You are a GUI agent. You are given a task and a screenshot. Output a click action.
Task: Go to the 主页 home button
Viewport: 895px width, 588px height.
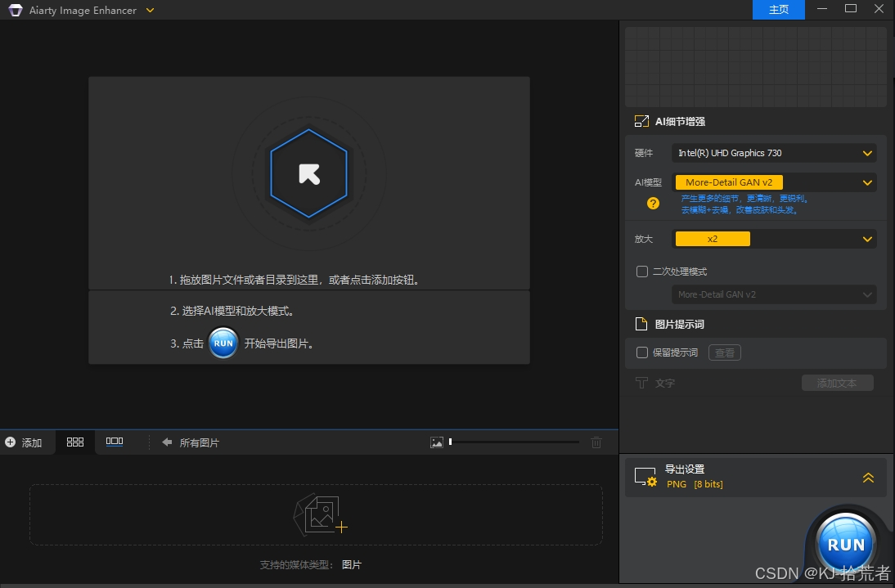tap(779, 10)
